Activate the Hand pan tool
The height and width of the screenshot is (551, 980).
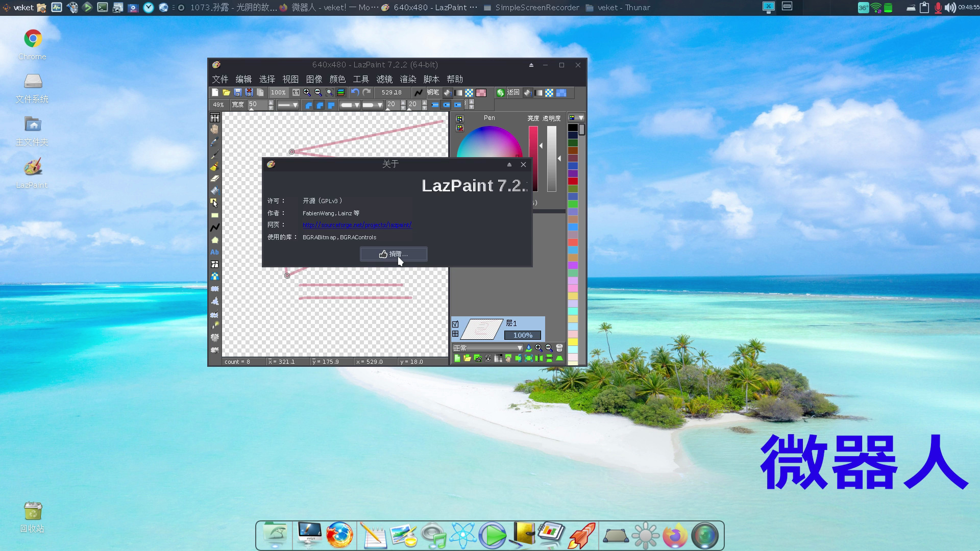click(215, 129)
